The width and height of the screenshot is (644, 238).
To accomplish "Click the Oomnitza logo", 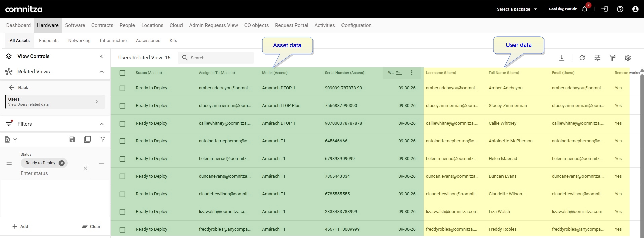I will (x=24, y=9).
